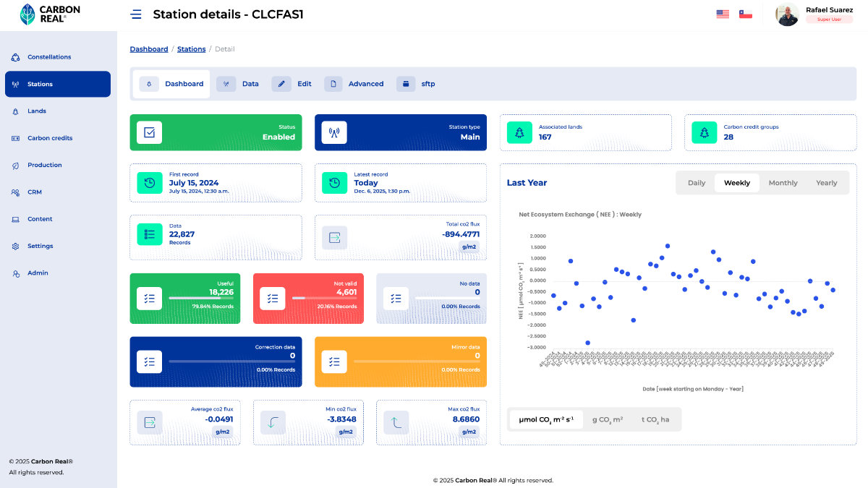The width and height of the screenshot is (868, 488).
Task: Navigate back via the Dashboard breadcrumb link
Action: [149, 48]
